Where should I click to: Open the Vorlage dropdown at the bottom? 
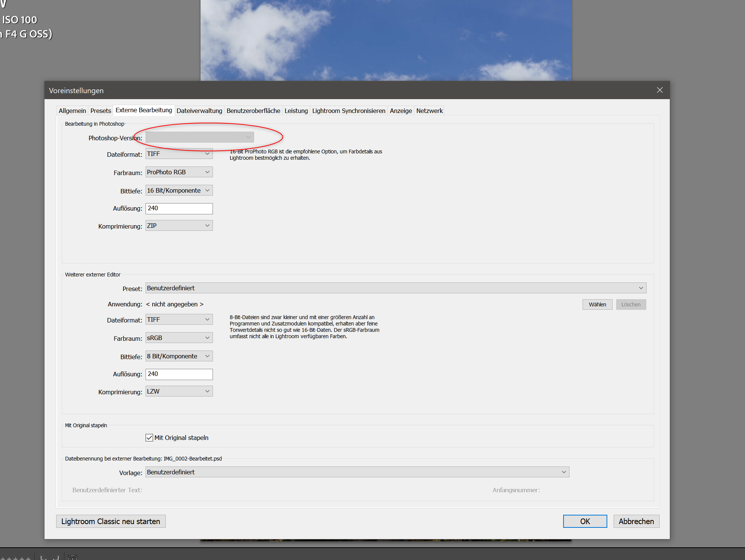pos(357,472)
